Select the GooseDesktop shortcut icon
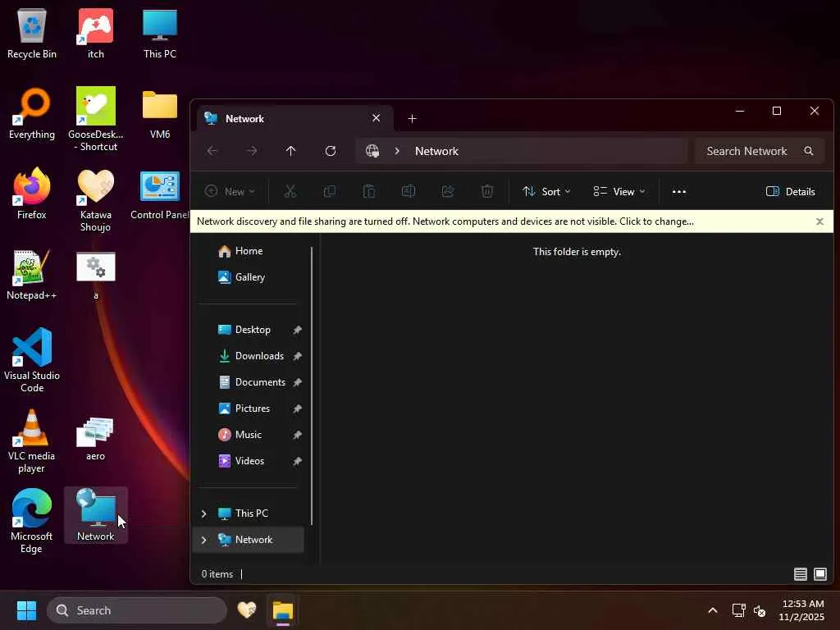Image resolution: width=840 pixels, height=630 pixels. 95,119
